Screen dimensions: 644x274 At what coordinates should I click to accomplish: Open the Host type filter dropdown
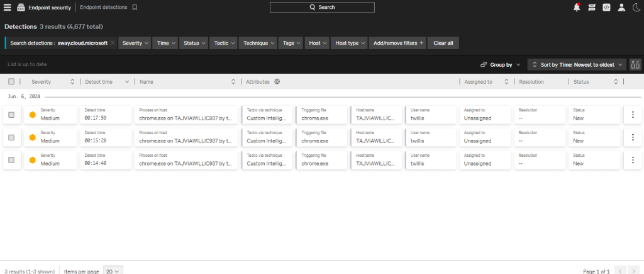pos(349,43)
